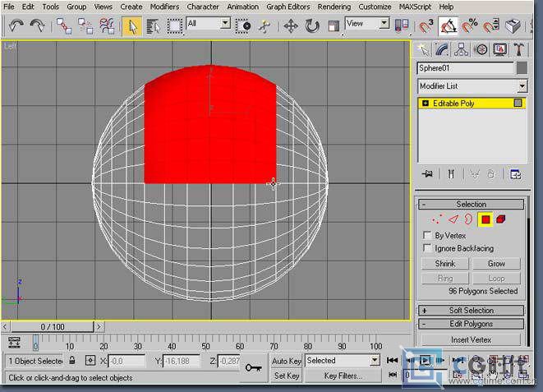This screenshot has width=543, height=392.
Task: Click the Shrink selection button
Action: [x=445, y=264]
